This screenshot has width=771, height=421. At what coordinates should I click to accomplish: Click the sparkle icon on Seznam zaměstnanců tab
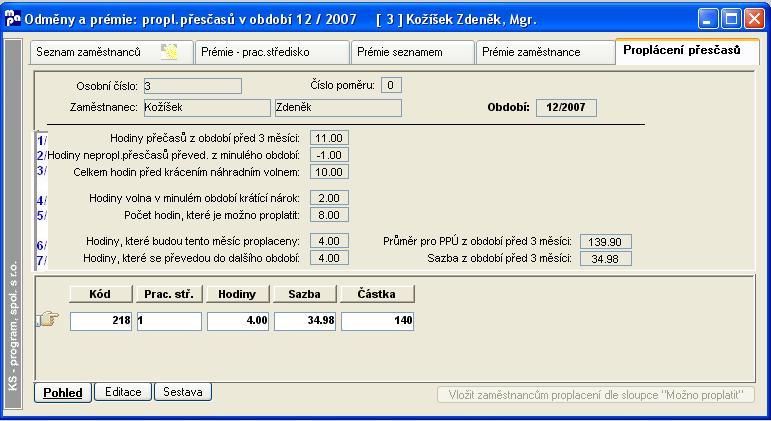click(x=169, y=52)
